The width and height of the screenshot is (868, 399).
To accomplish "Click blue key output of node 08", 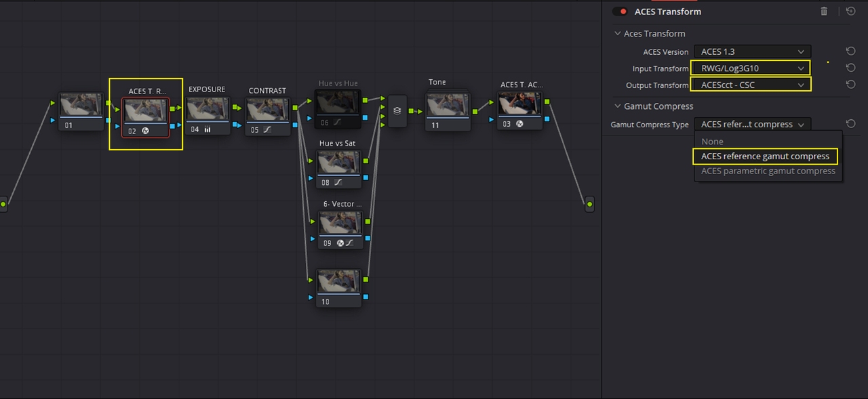I will 366,177.
